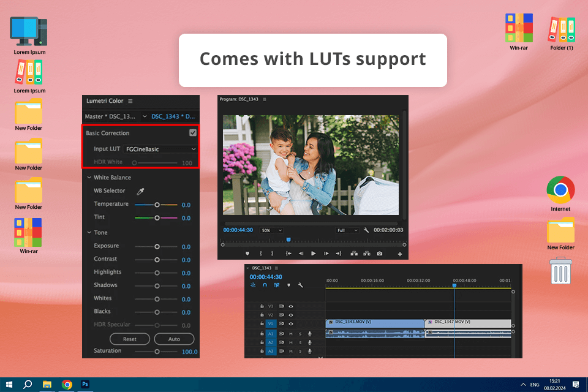Click the DSC_1343 timeline tab
This screenshot has height=392, width=588.
(262, 268)
